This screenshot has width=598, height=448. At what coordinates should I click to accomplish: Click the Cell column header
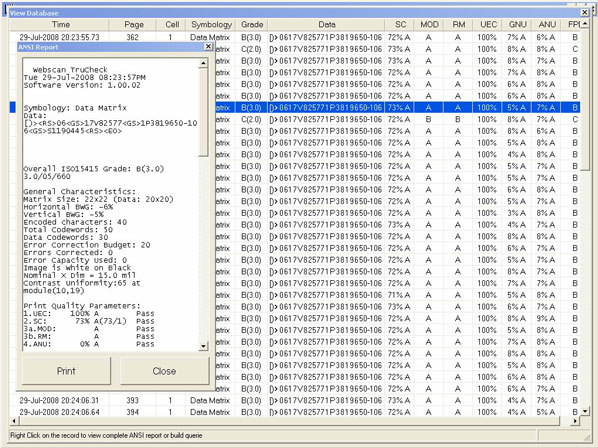171,25
